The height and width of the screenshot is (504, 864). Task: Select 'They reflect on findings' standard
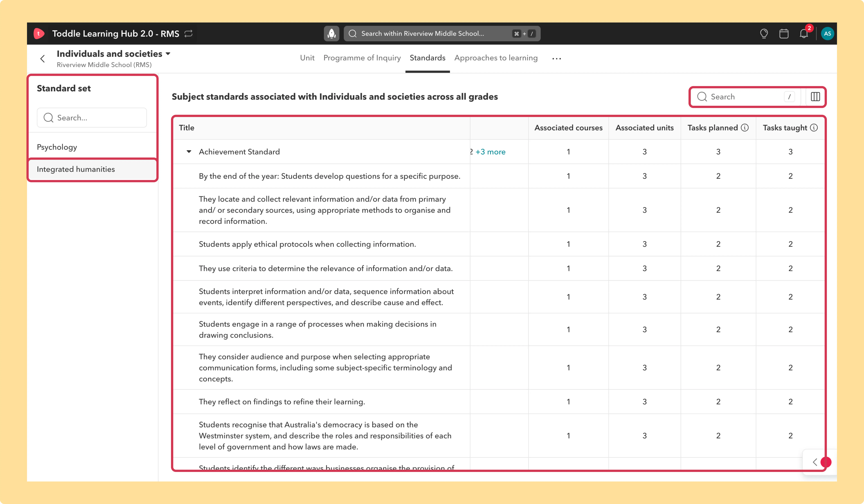(x=282, y=402)
